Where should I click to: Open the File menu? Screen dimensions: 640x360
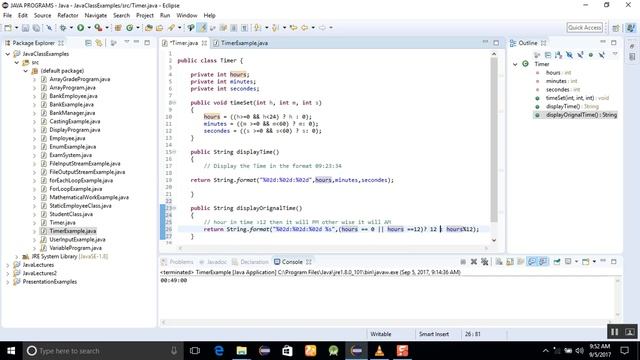click(7, 16)
